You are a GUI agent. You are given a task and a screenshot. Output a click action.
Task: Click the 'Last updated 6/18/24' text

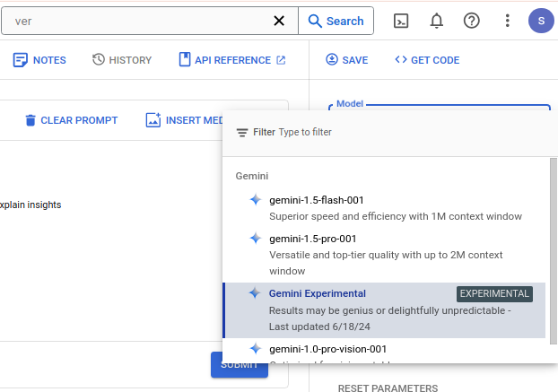(319, 327)
